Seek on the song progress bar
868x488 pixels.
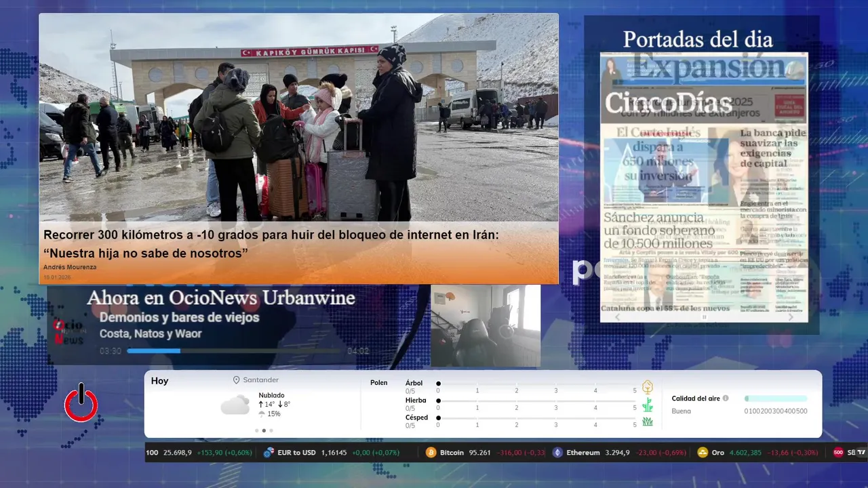point(234,351)
